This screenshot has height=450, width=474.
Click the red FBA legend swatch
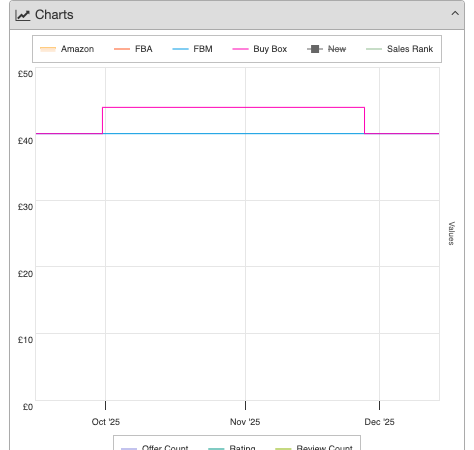(122, 49)
